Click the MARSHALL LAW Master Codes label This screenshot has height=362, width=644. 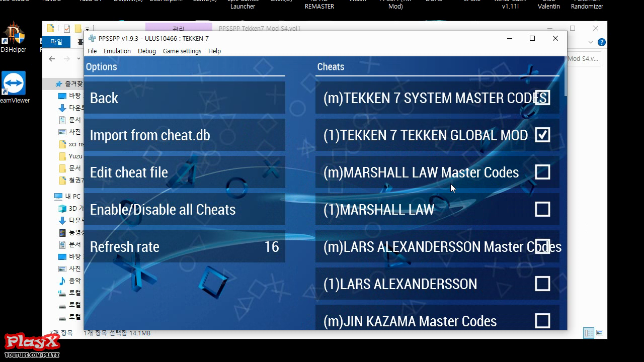click(421, 172)
